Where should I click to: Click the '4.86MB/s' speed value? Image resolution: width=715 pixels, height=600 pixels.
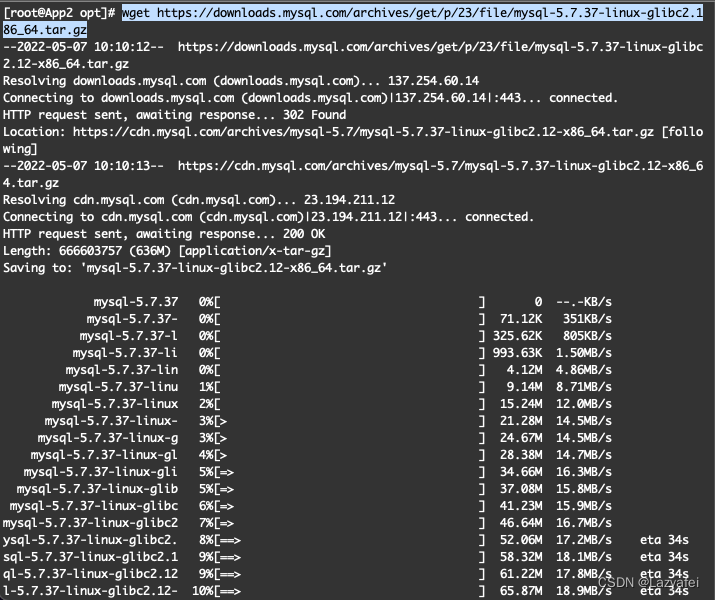(584, 370)
